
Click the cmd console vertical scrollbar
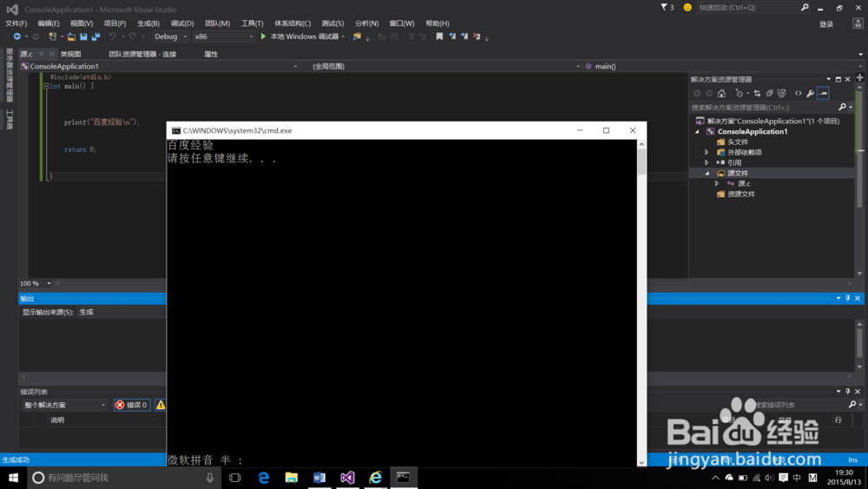(641, 304)
